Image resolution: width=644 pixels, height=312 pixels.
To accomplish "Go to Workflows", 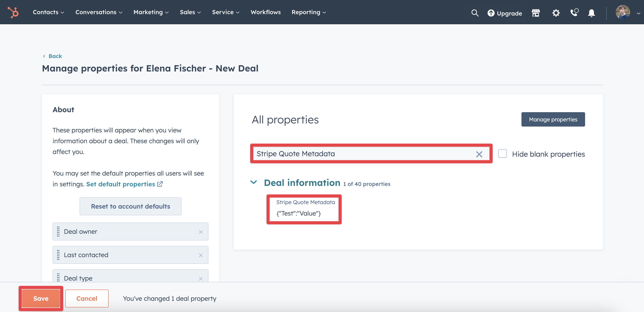I will coord(266,12).
